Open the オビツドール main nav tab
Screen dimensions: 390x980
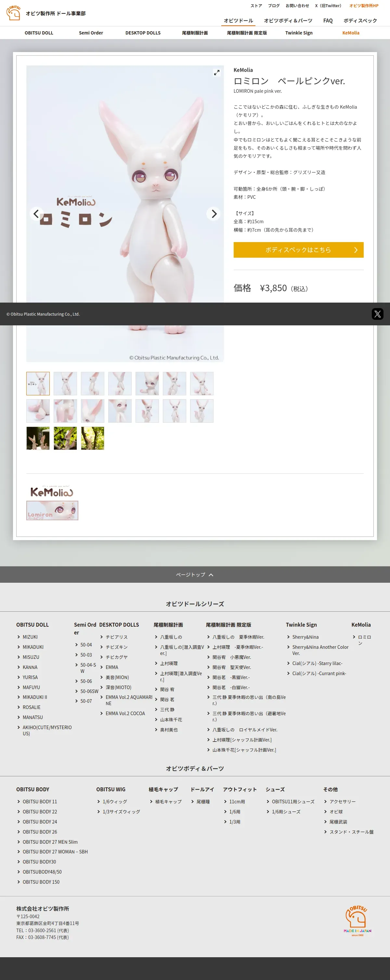coord(238,20)
